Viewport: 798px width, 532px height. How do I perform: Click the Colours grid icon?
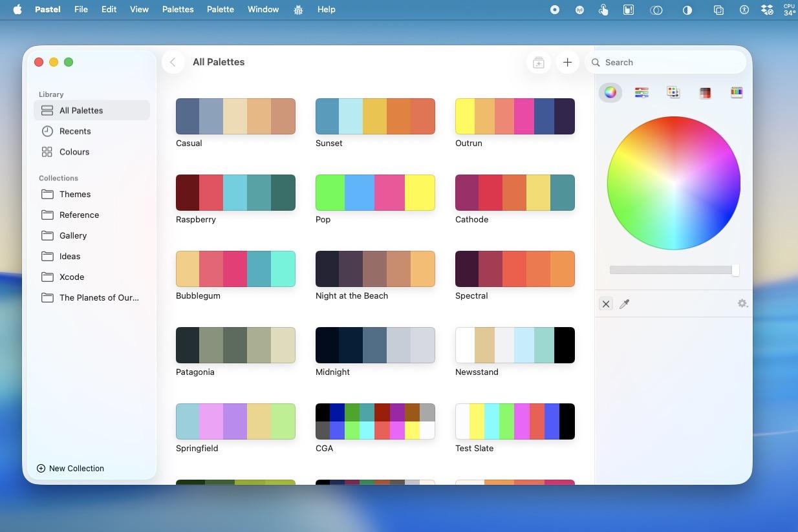point(47,152)
